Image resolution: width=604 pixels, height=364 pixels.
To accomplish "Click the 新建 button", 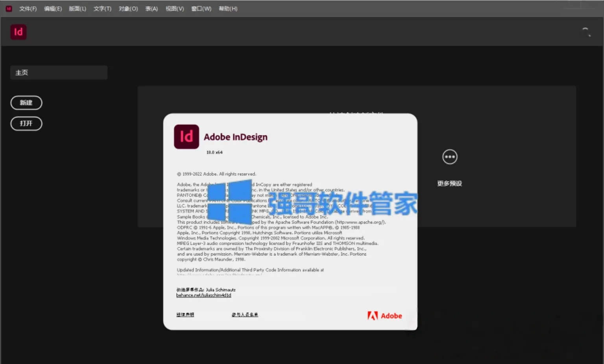I will [26, 103].
